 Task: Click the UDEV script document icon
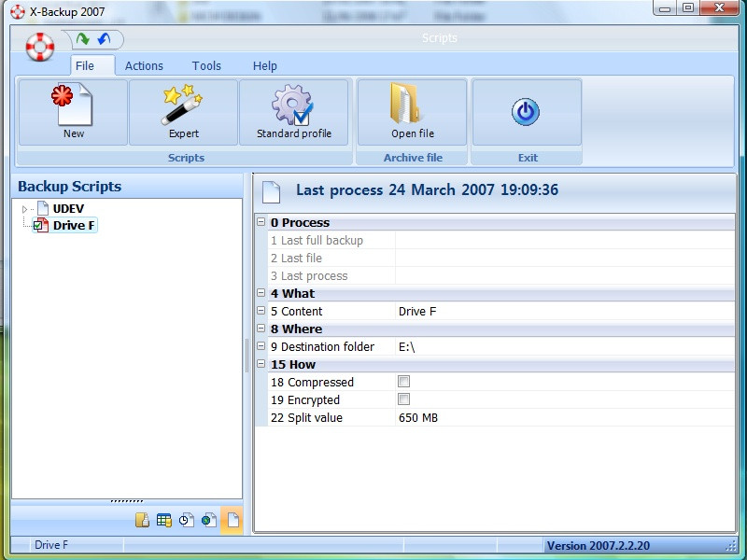(43, 208)
